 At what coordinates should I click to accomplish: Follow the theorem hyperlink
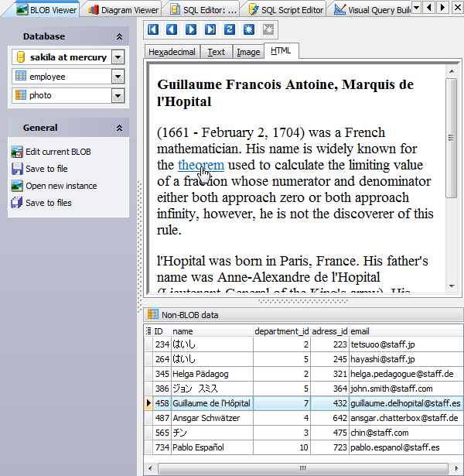(x=200, y=165)
